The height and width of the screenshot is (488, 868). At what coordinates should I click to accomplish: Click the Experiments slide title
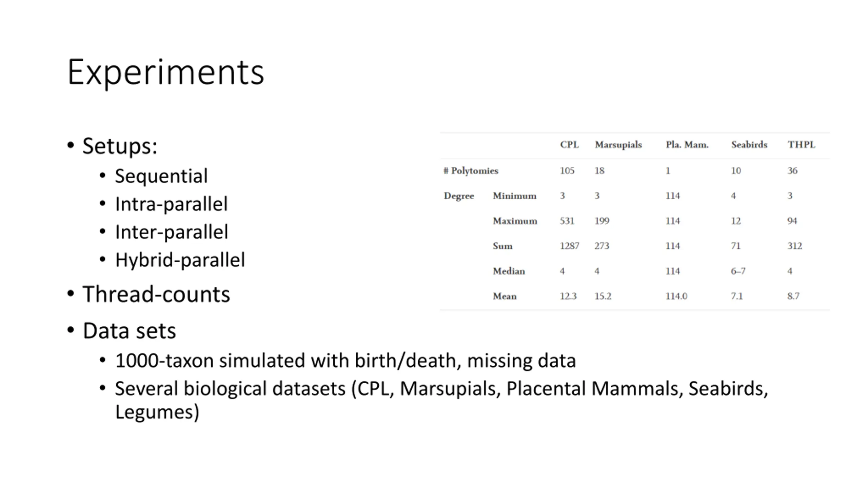165,73
